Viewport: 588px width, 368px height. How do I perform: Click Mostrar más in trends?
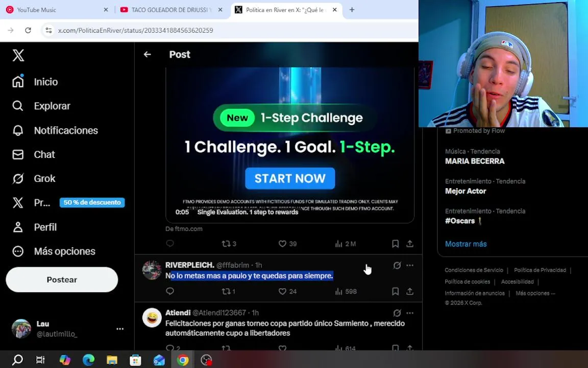click(465, 244)
